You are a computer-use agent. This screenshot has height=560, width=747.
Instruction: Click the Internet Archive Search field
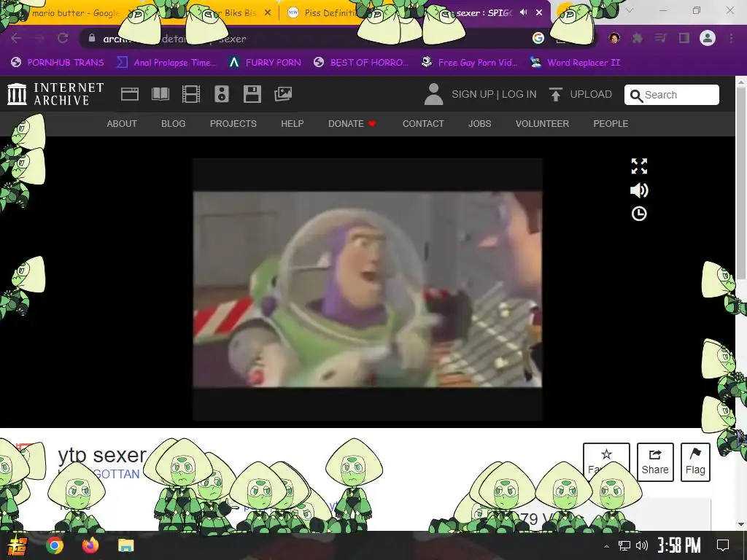tap(671, 95)
